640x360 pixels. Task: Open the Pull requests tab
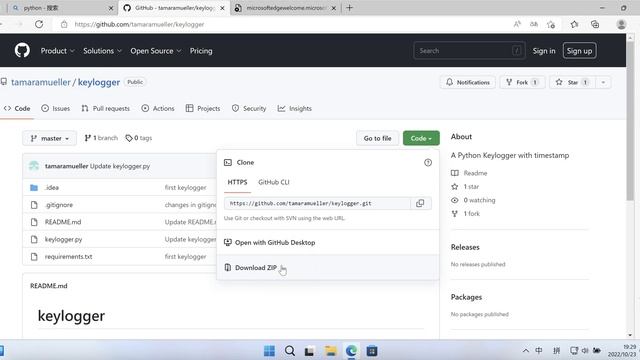105,109
